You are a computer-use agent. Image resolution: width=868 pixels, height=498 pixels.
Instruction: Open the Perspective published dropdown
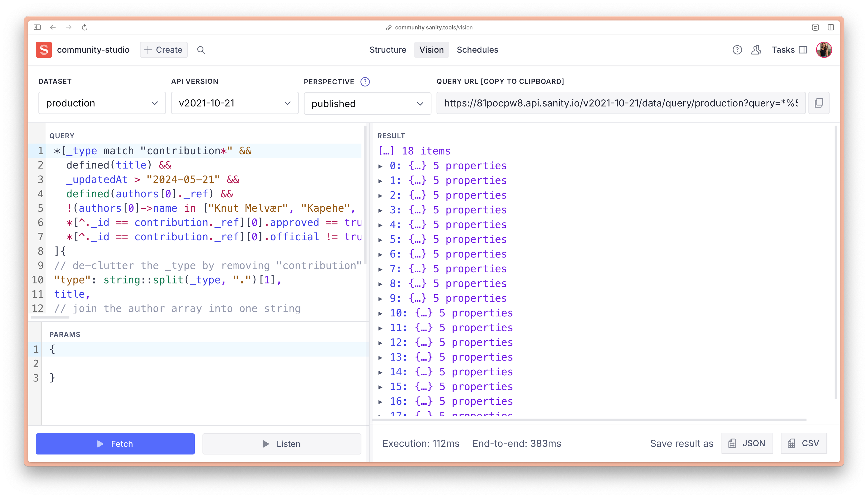pos(368,104)
